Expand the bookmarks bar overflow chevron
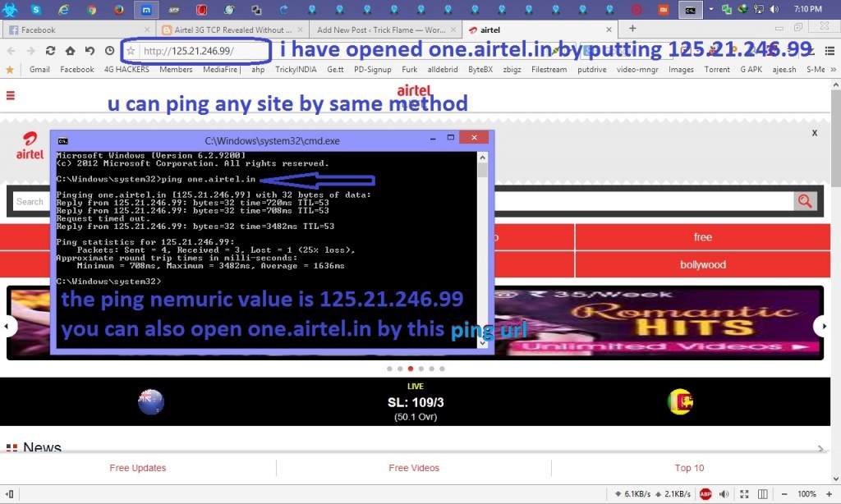Image resolution: width=841 pixels, height=504 pixels. pyautogui.click(x=833, y=70)
